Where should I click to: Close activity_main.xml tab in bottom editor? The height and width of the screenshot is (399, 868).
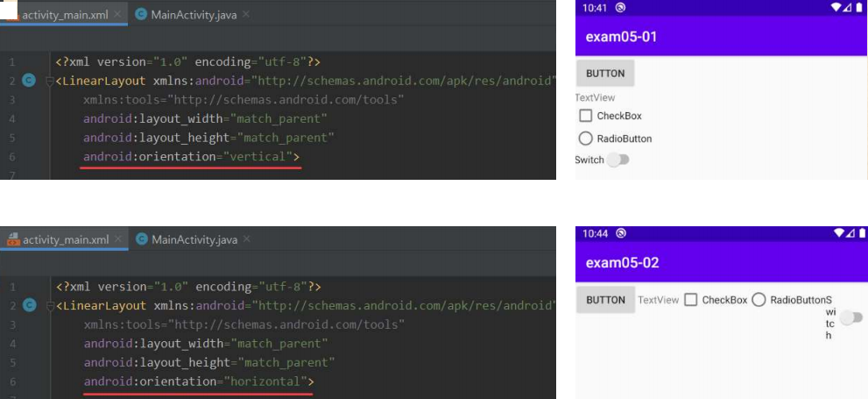point(117,239)
